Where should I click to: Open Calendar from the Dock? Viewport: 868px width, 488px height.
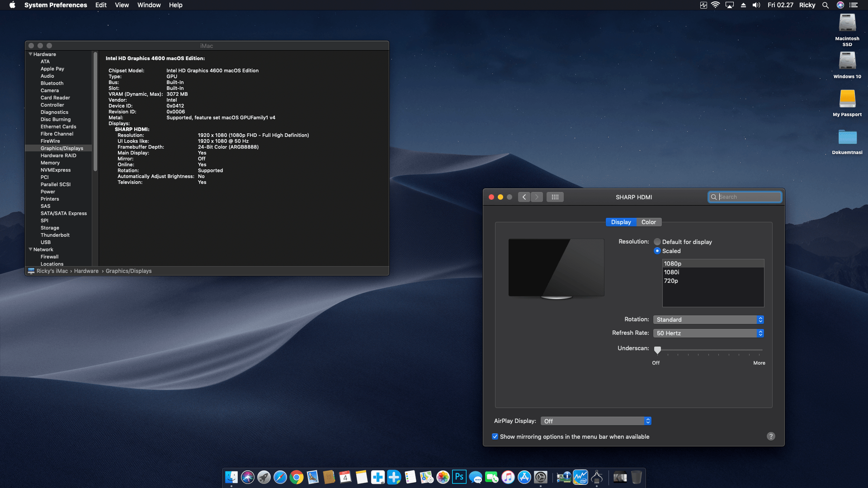pyautogui.click(x=345, y=477)
